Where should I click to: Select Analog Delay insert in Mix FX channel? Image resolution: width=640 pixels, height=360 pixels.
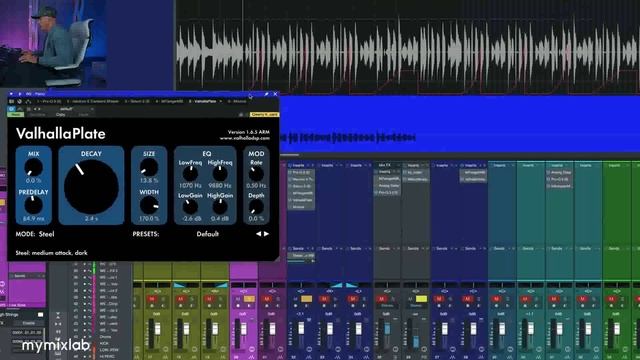coord(388,186)
